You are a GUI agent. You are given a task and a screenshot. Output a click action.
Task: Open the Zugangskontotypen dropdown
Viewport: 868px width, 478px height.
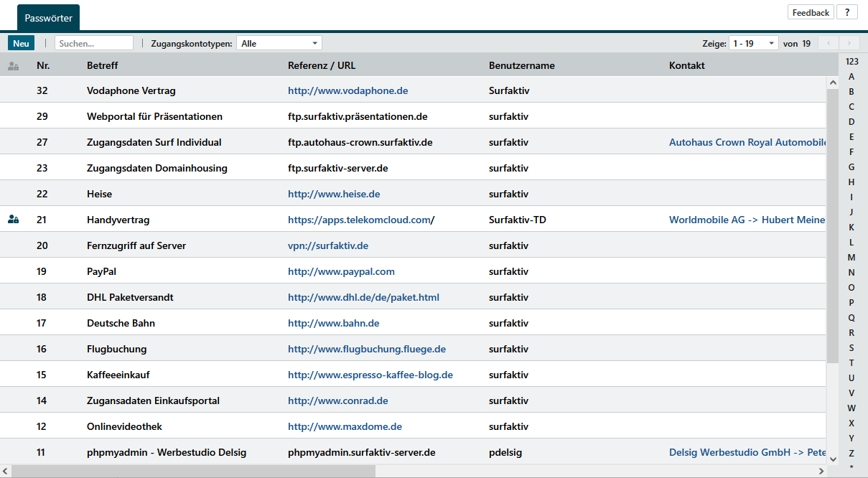coord(279,44)
